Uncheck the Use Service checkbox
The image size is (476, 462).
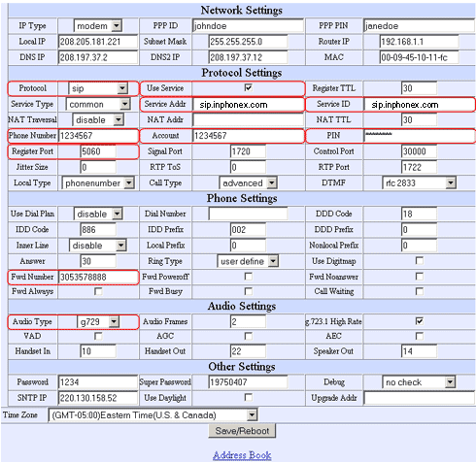coord(249,87)
